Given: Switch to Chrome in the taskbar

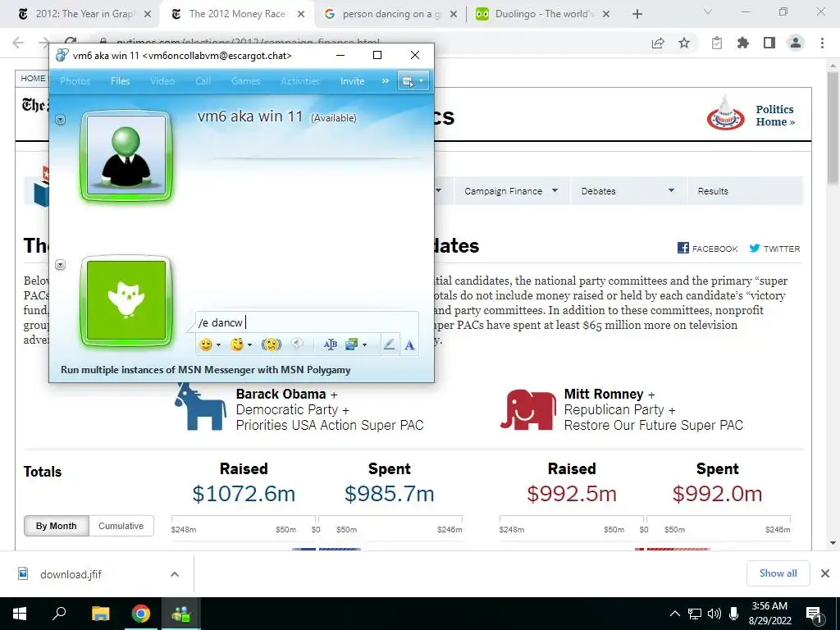Looking at the screenshot, I should [141, 614].
